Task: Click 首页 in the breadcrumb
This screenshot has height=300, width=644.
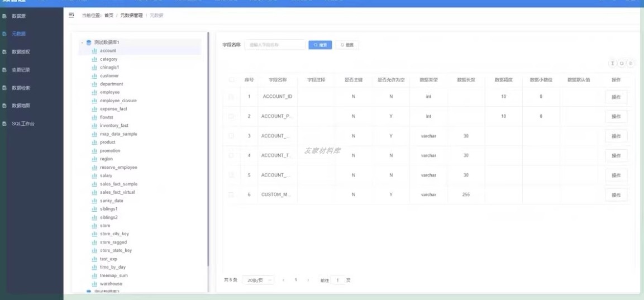Action: [109, 15]
